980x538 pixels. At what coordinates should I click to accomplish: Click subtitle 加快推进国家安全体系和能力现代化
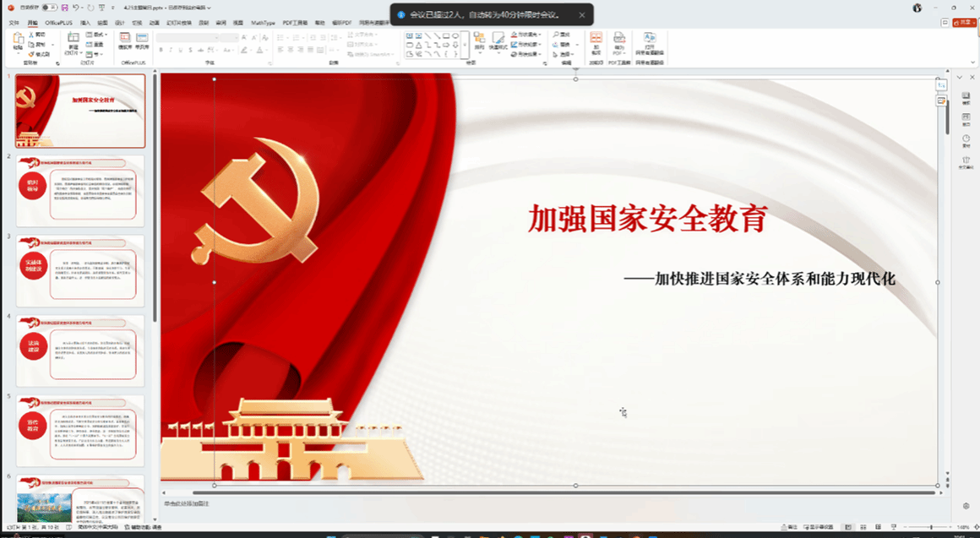coord(775,279)
